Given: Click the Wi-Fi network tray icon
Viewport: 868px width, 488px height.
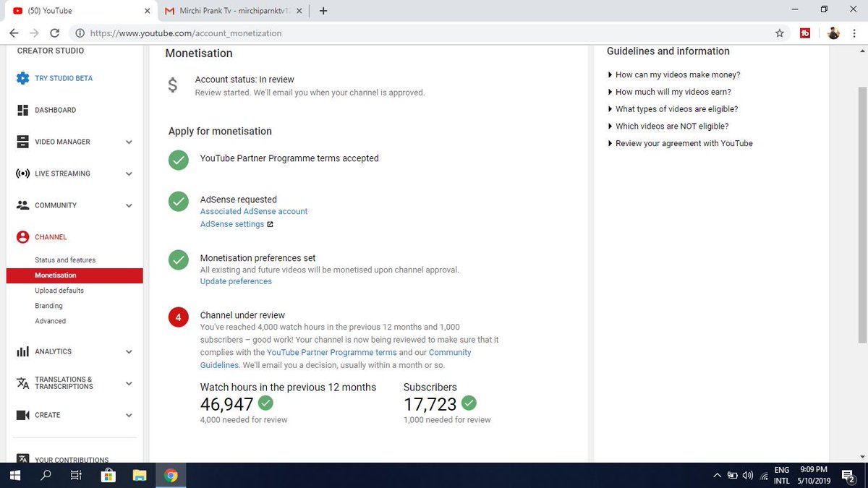Looking at the screenshot, I should (764, 475).
